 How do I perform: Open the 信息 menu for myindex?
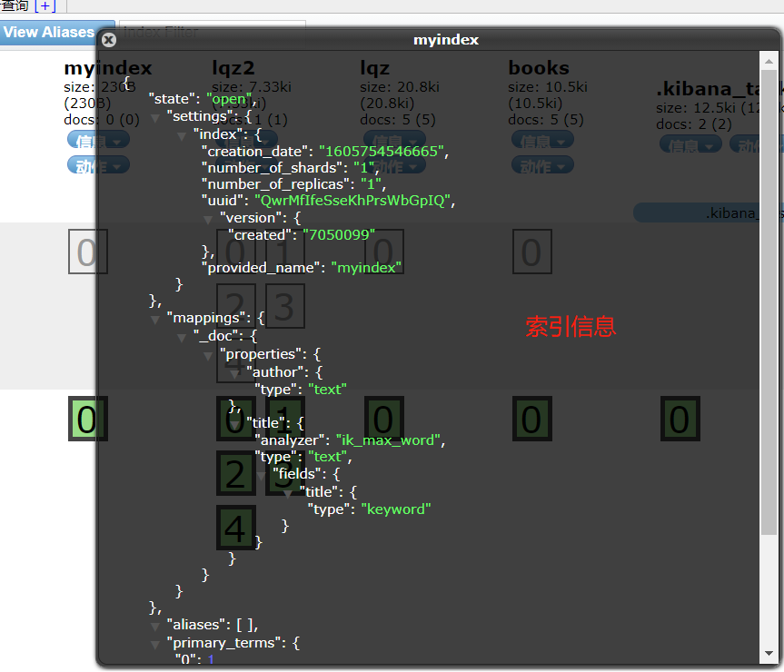(98, 141)
